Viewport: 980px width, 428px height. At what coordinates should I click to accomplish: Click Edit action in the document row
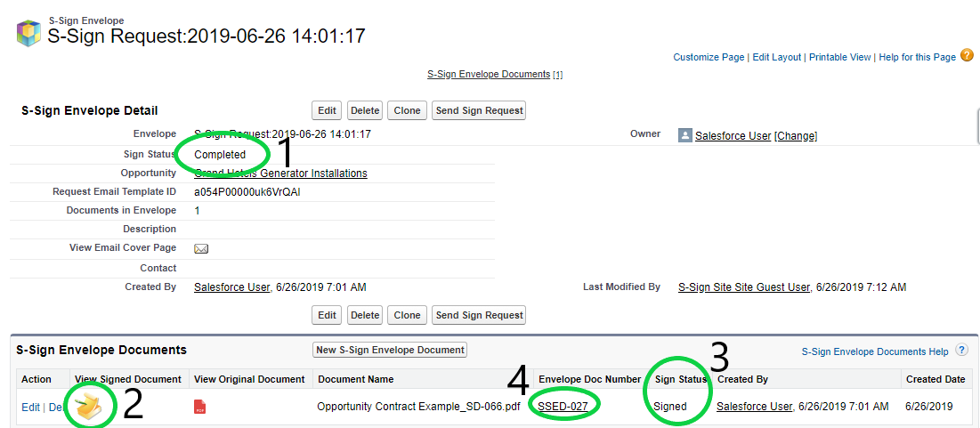point(30,407)
